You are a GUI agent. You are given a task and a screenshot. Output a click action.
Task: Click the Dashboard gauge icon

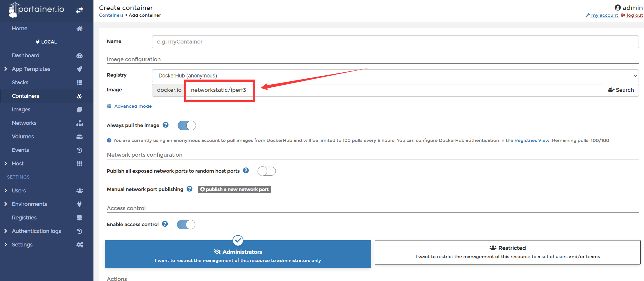(x=79, y=56)
